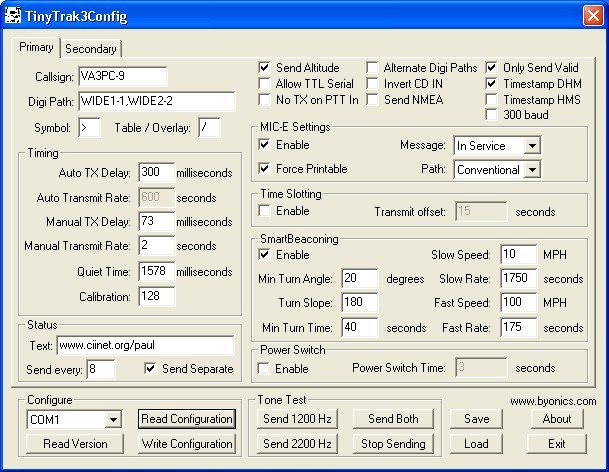The width and height of the screenshot is (609, 472).
Task: Click the Load button
Action: pos(476,444)
